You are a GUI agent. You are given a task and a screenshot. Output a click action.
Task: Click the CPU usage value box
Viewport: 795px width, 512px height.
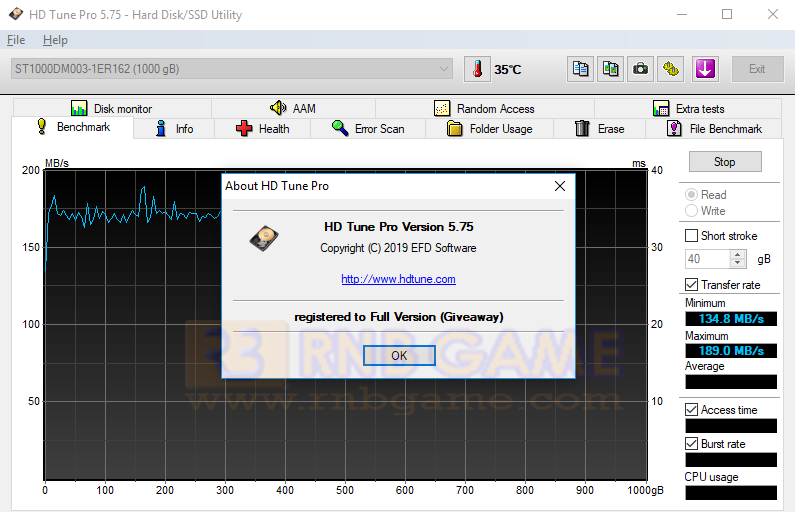(731, 493)
